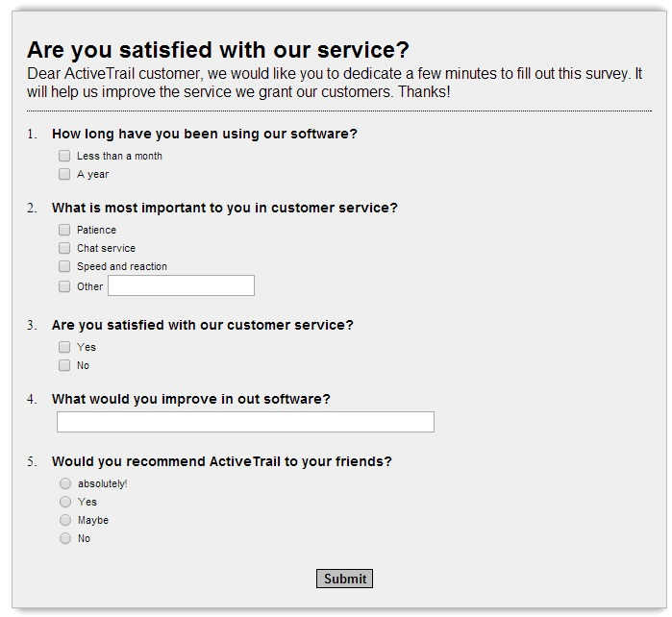Image resolution: width=672 pixels, height=617 pixels.
Task: Check the 'Speed and reaction' option
Action: (64, 266)
